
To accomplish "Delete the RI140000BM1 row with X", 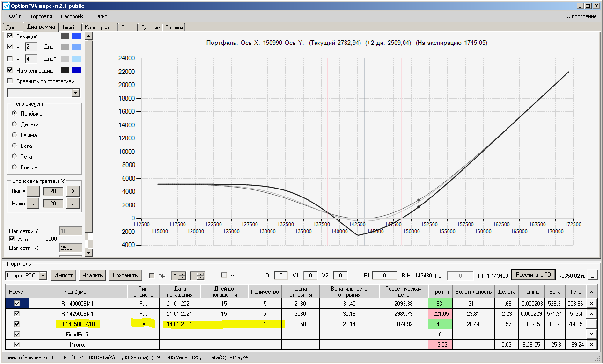I will pyautogui.click(x=591, y=303).
